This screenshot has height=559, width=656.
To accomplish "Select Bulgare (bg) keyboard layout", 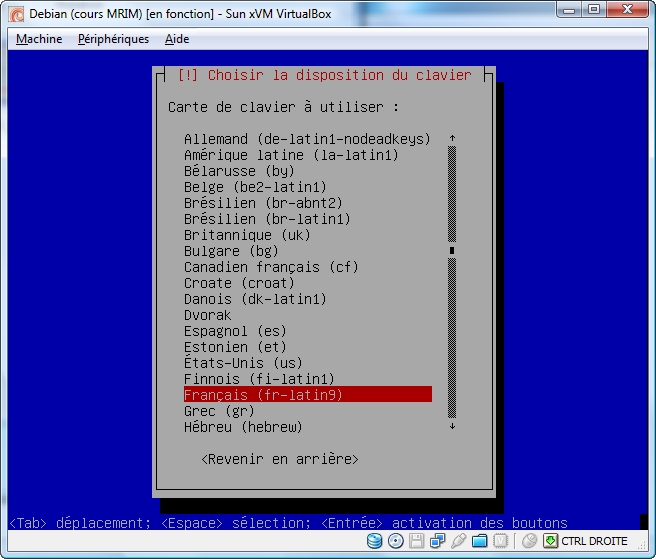I will point(308,251).
